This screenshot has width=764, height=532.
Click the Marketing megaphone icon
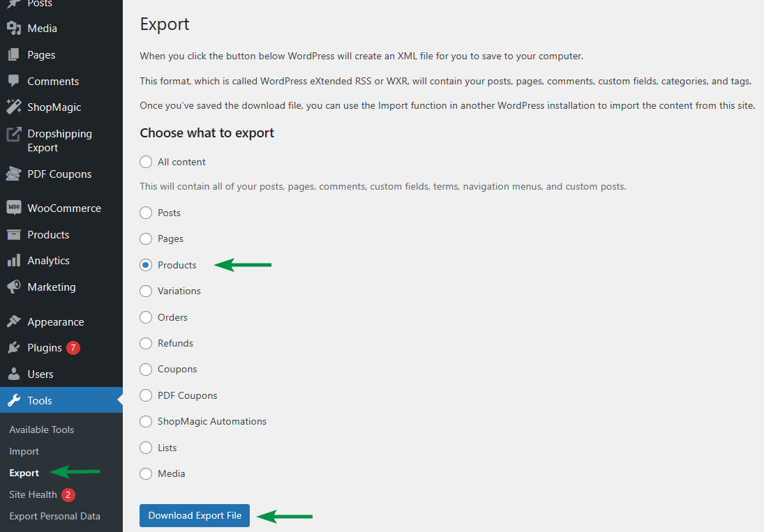(13, 287)
